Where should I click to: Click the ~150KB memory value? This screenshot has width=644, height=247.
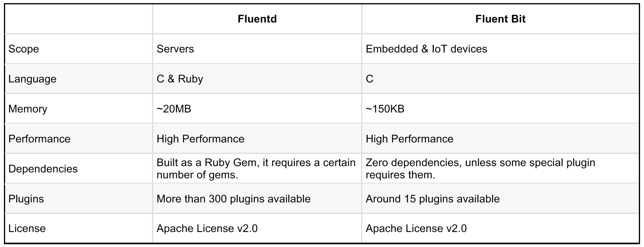385,109
